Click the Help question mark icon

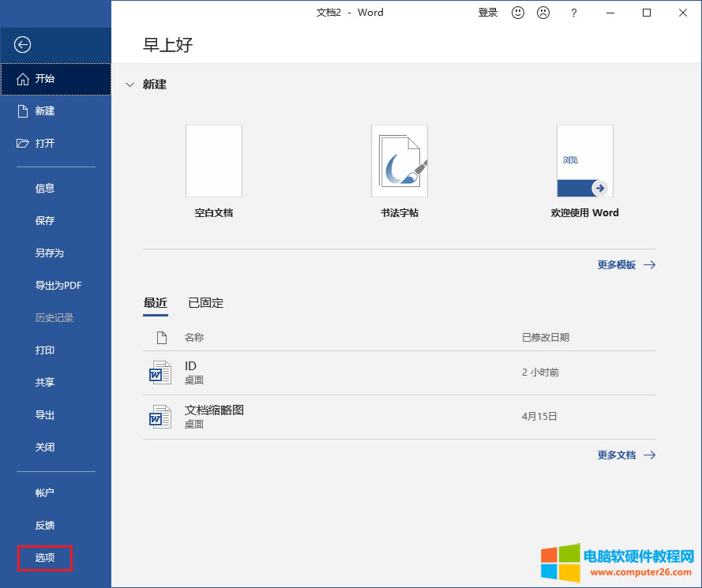[573, 13]
